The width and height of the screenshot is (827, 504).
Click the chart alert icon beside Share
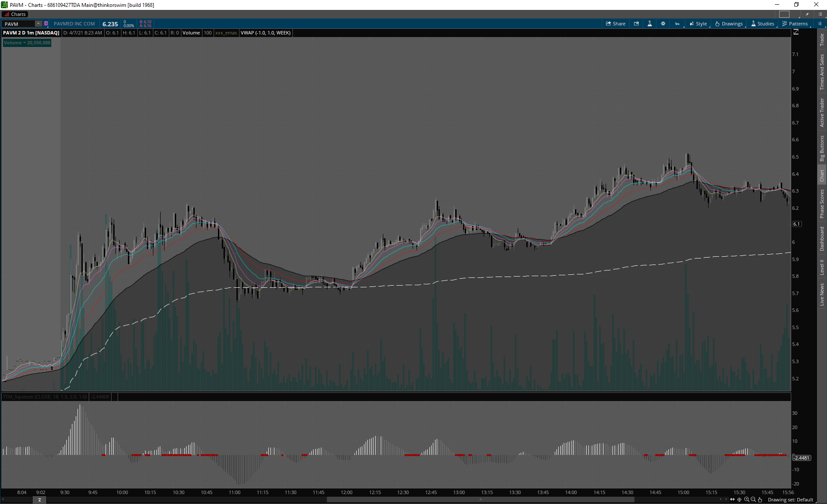click(x=636, y=24)
